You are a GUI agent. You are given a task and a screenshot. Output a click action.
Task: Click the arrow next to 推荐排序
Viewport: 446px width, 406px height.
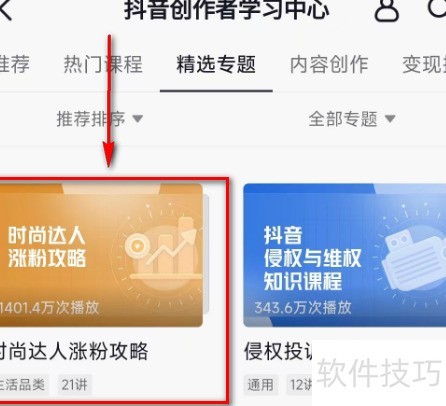pos(138,118)
